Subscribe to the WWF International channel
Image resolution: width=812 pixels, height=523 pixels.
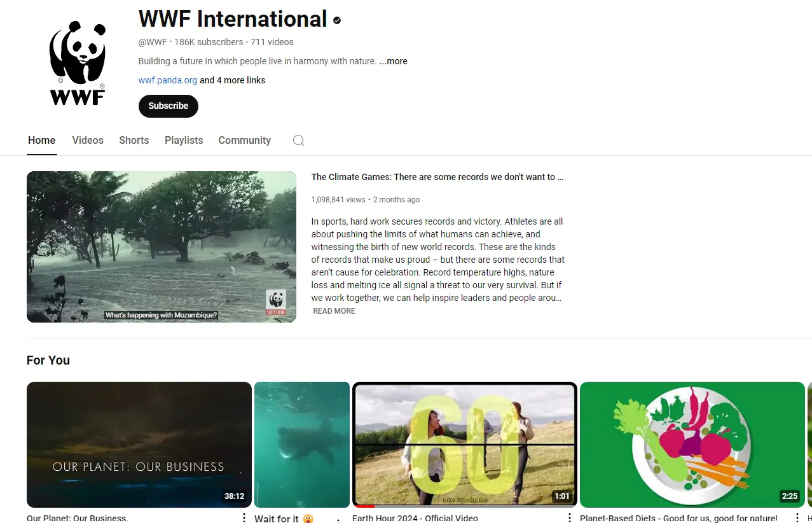[169, 106]
